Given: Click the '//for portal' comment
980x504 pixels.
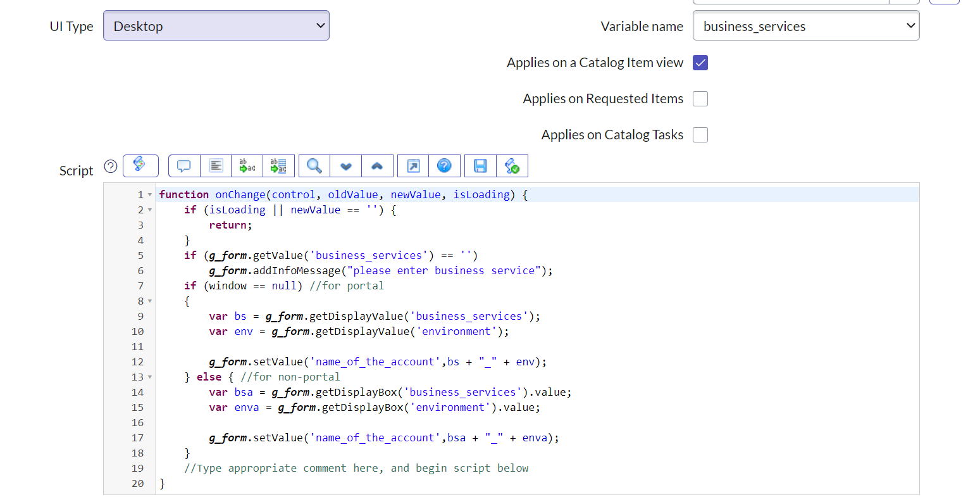Looking at the screenshot, I should [x=347, y=286].
